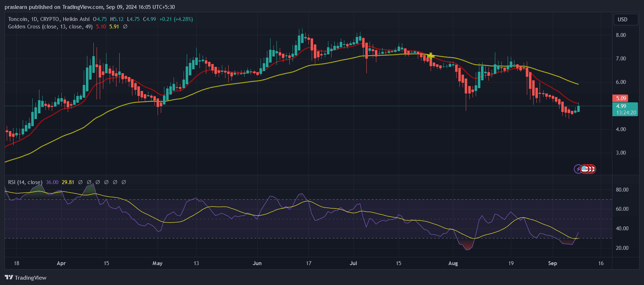The image size is (644, 285).
Task: Click the May label on time axis
Action: click(x=157, y=263)
